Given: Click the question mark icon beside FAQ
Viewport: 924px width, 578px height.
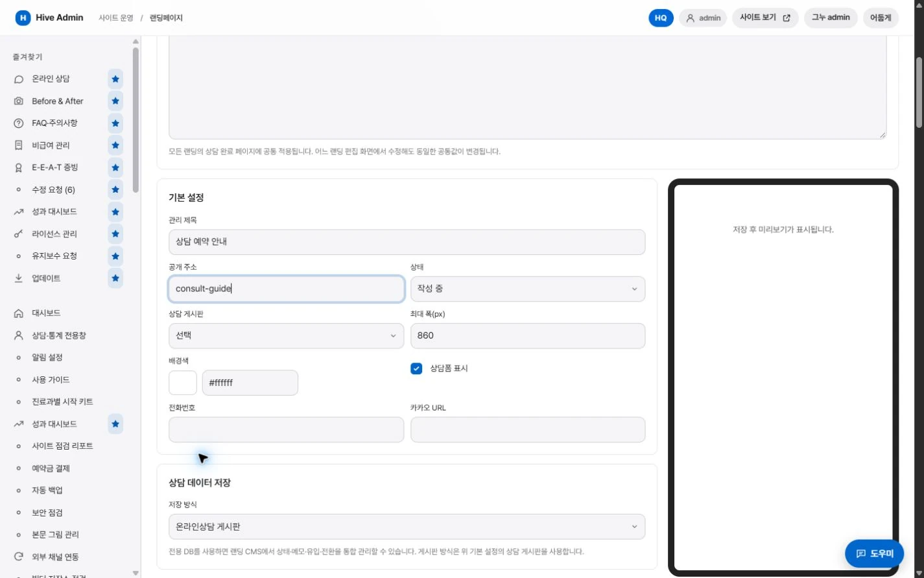Looking at the screenshot, I should click(x=19, y=123).
